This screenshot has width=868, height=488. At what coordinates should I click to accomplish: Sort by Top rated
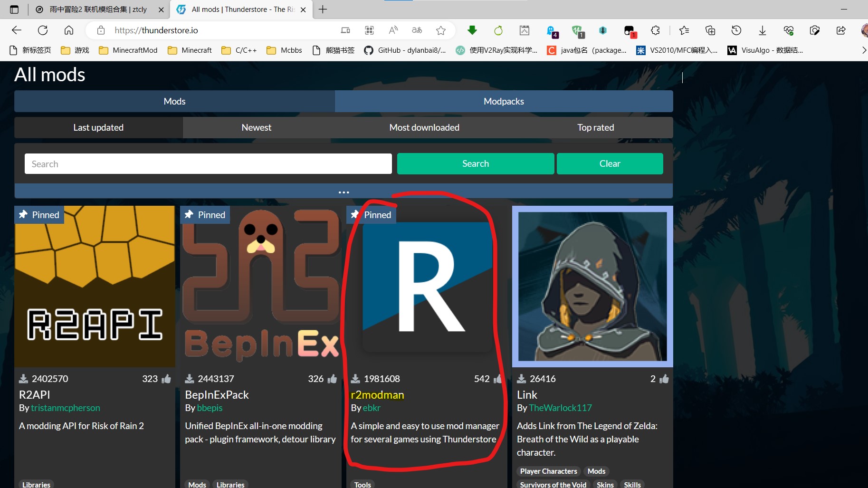[596, 127]
